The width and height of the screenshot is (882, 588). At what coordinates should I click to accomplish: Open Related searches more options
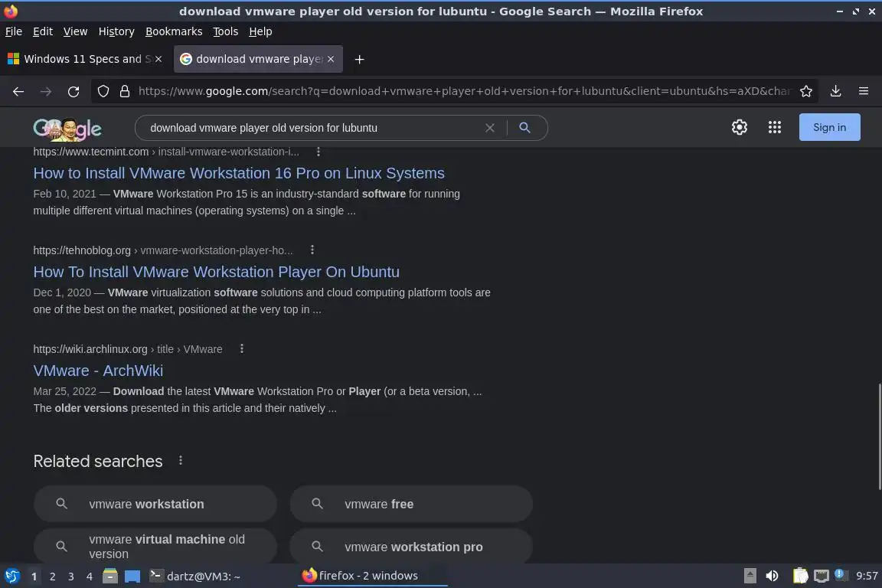coord(181,460)
